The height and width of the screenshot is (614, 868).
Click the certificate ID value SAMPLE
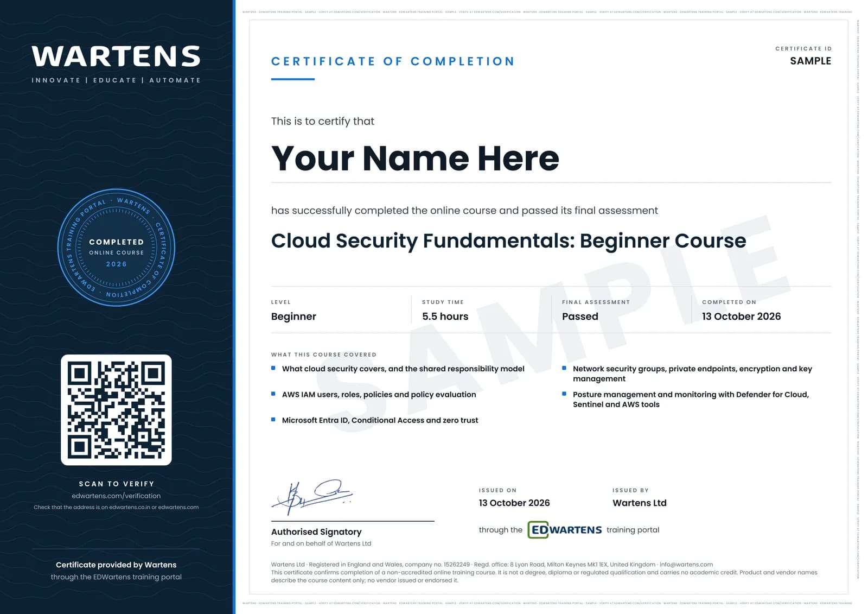810,61
